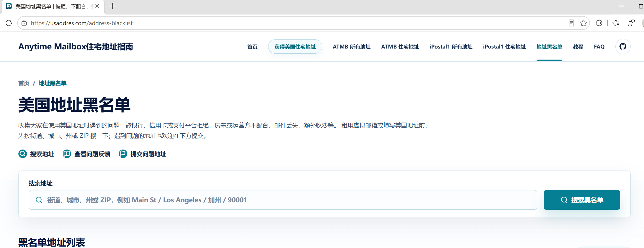Click the 美国地址黑名单 page heading

coord(74,105)
